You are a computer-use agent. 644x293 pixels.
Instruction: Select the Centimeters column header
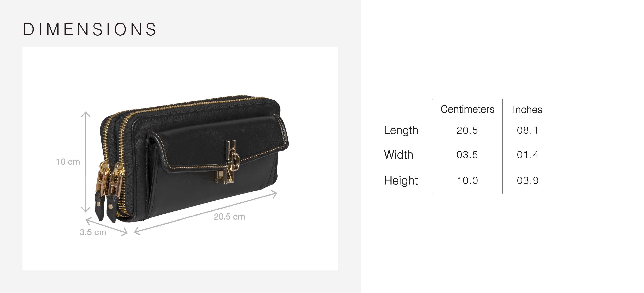coord(467,109)
